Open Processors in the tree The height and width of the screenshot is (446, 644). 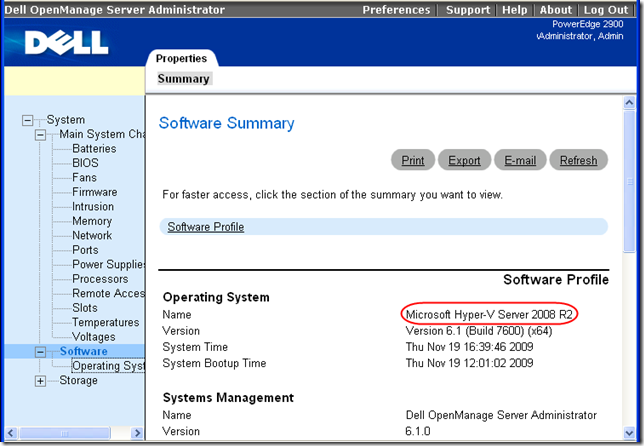click(x=100, y=279)
